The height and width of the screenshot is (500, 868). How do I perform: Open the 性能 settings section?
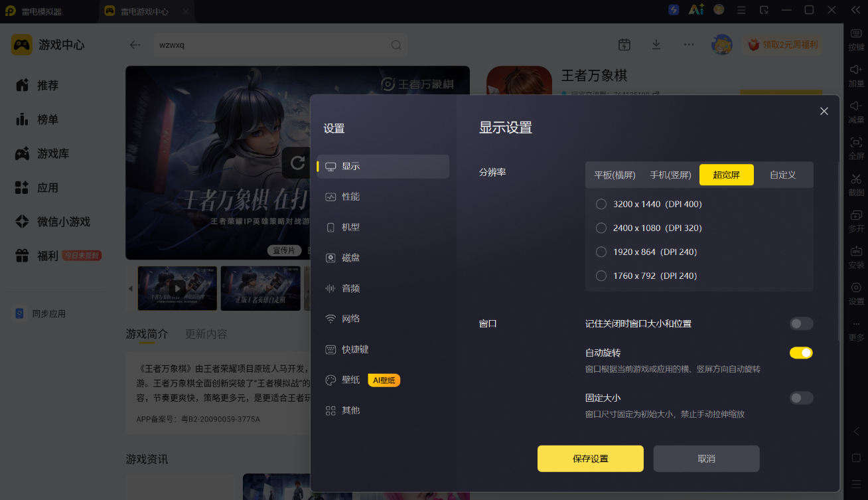tap(383, 197)
